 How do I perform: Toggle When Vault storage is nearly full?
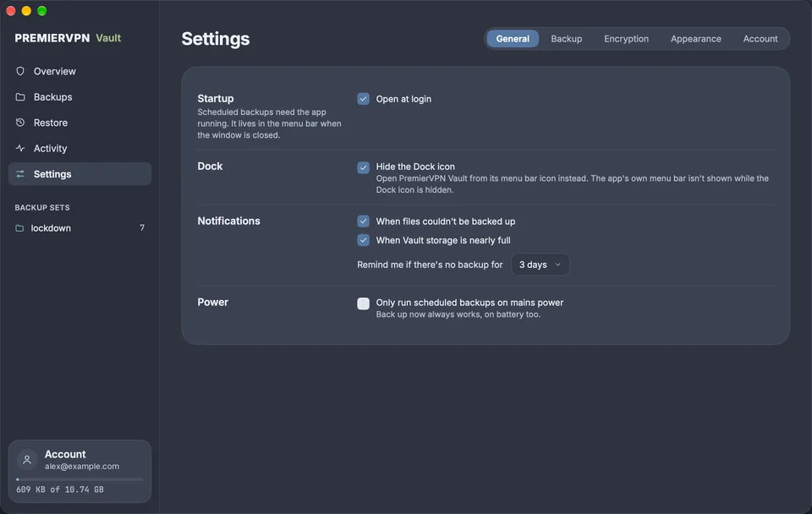click(363, 240)
